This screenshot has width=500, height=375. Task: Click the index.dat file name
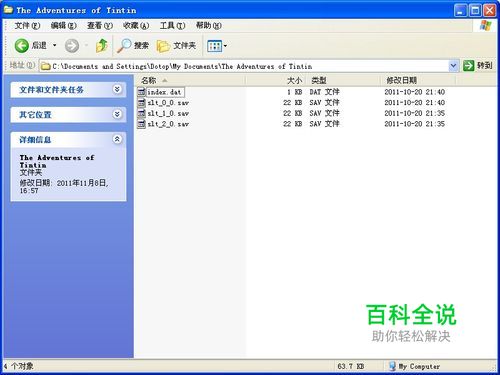[164, 92]
